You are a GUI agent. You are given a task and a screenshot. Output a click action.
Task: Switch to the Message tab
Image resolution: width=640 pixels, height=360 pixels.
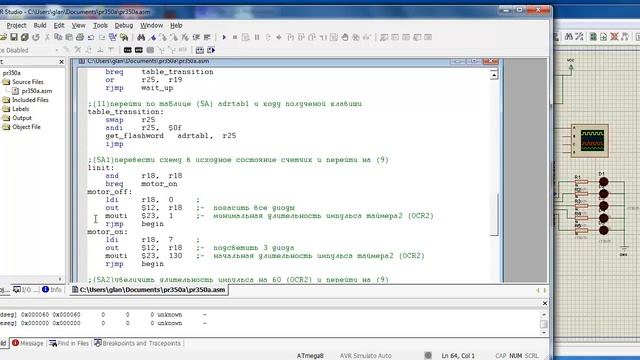pos(28,343)
